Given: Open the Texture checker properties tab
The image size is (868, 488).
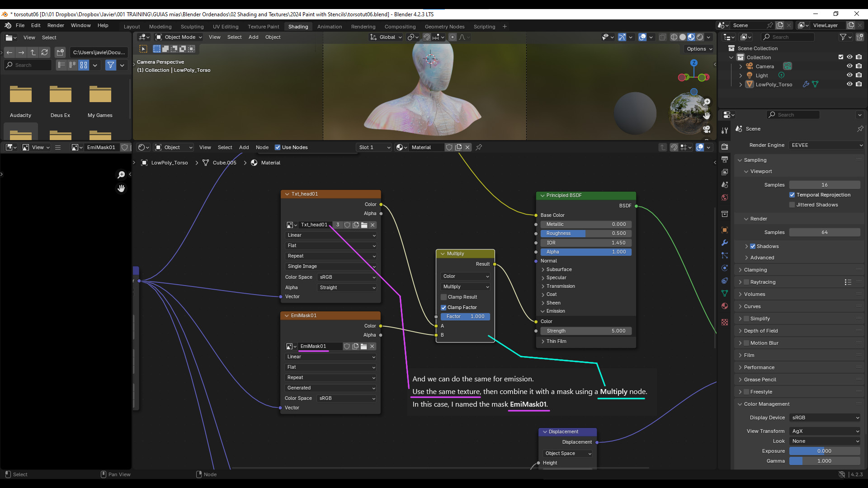Looking at the screenshot, I should [725, 322].
